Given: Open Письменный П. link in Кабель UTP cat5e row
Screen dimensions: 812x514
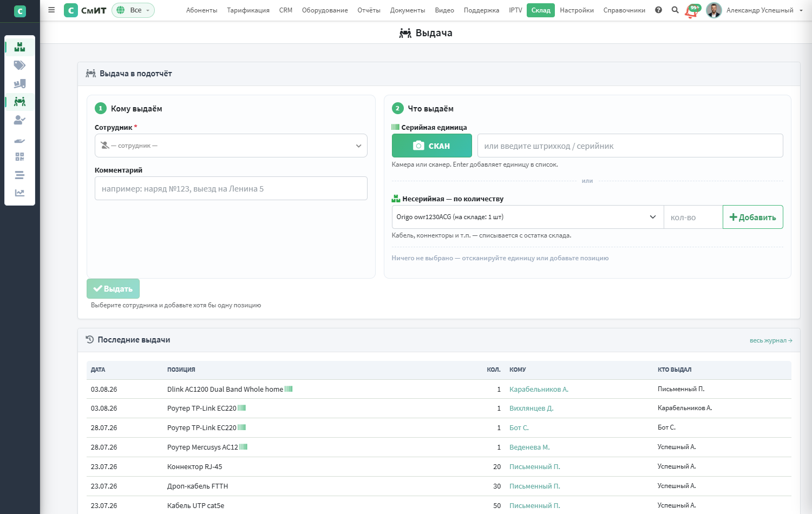Looking at the screenshot, I should coord(534,505).
